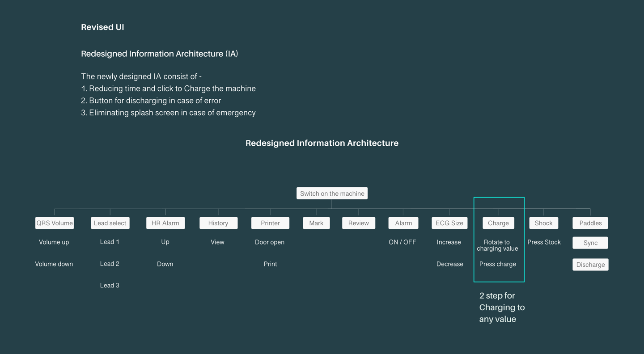Click the Lead select box
This screenshot has width=644, height=354.
110,223
